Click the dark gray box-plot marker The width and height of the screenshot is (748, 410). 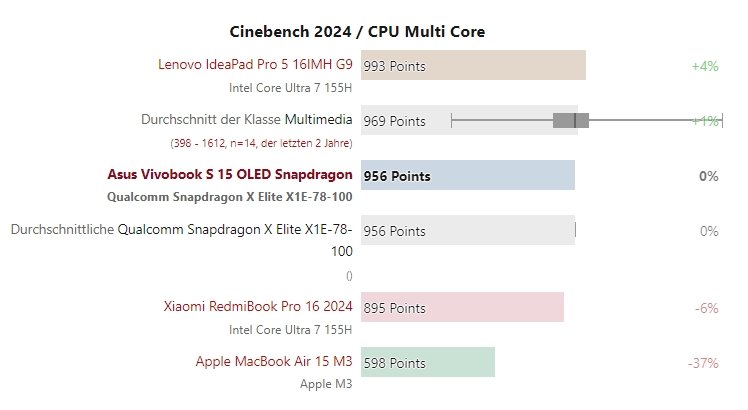[571, 121]
